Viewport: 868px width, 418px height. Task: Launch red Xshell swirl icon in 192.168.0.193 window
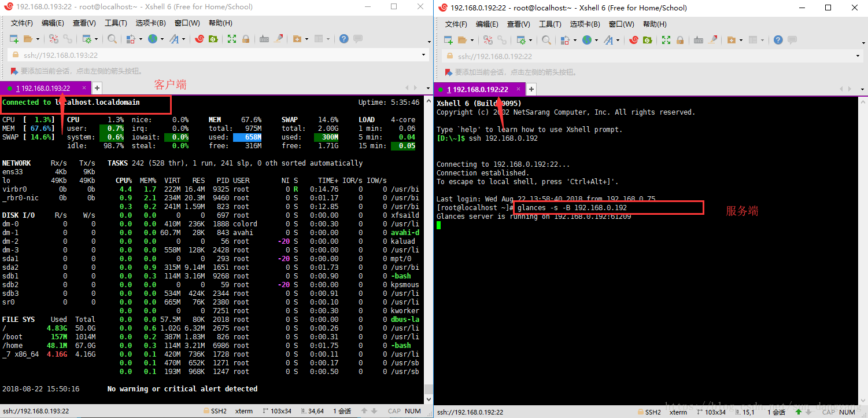point(200,39)
